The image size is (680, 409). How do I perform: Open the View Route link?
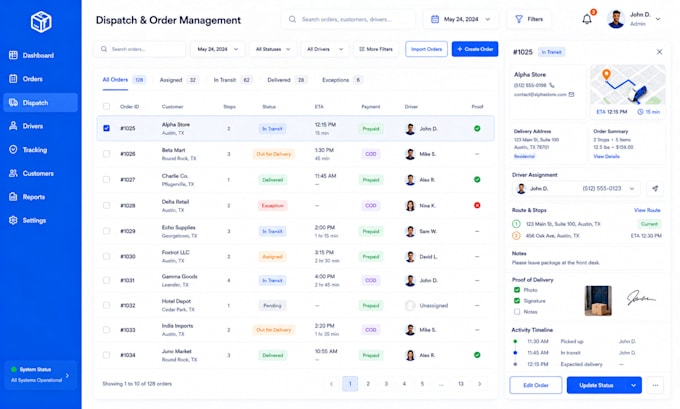point(647,210)
